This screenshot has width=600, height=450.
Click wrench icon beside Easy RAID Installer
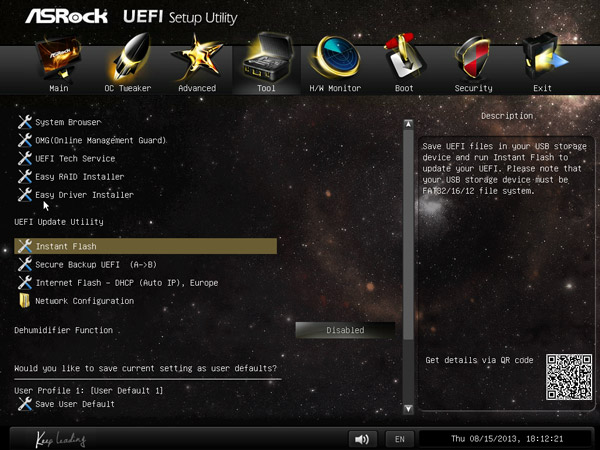click(x=25, y=176)
